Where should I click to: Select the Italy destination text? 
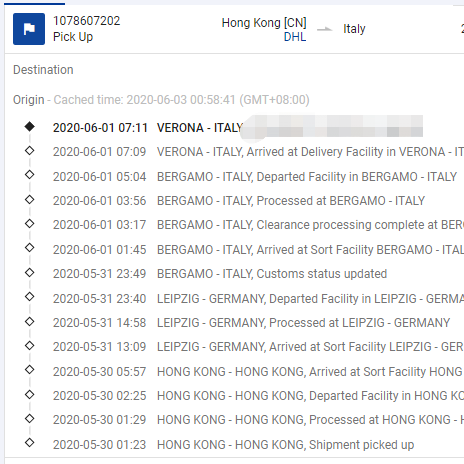pyautogui.click(x=354, y=29)
